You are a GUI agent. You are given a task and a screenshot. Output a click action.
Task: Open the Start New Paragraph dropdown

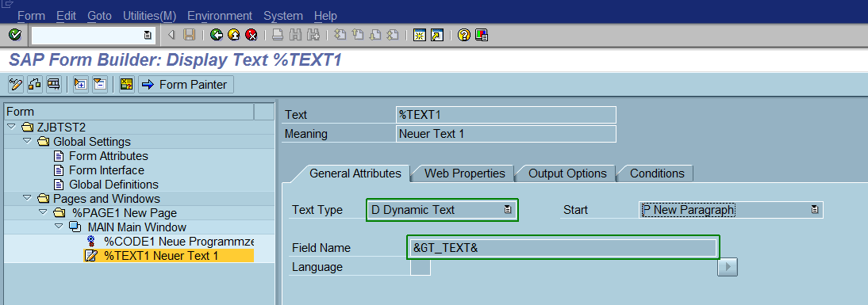[x=814, y=210]
